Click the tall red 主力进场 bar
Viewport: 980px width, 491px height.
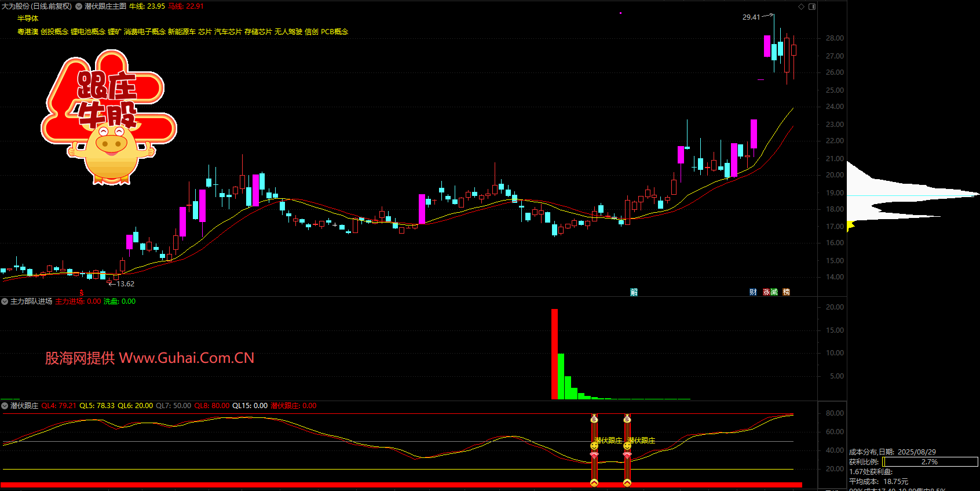pos(554,354)
